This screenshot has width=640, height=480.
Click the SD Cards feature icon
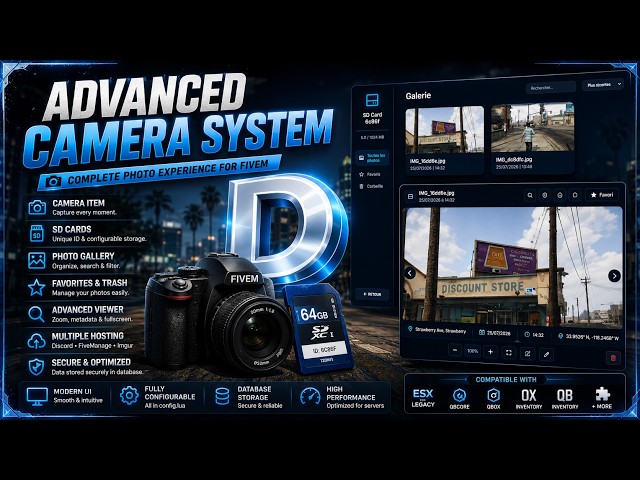pos(37,233)
